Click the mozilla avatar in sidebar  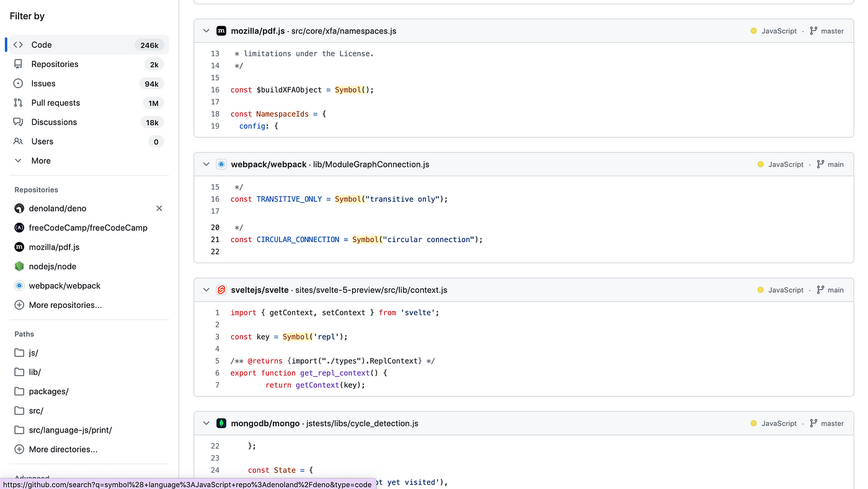[x=19, y=247]
